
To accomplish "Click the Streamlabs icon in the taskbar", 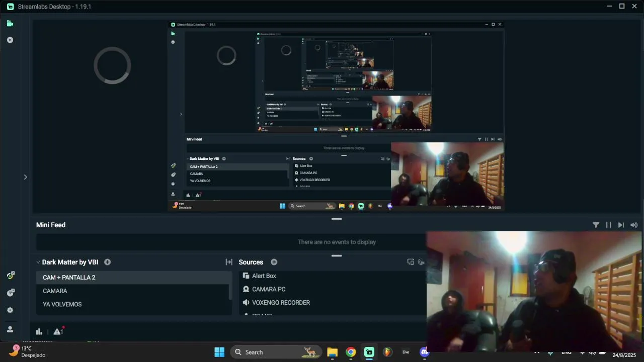I will (369, 352).
